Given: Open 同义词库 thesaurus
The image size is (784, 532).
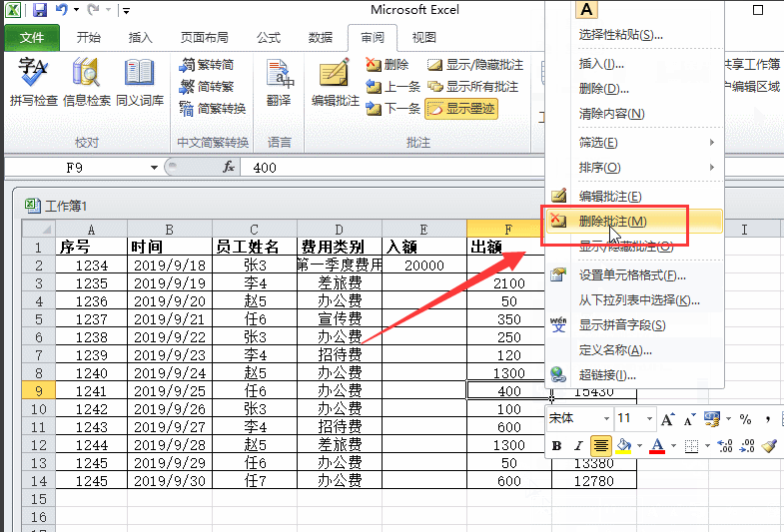Looking at the screenshot, I should 140,82.
